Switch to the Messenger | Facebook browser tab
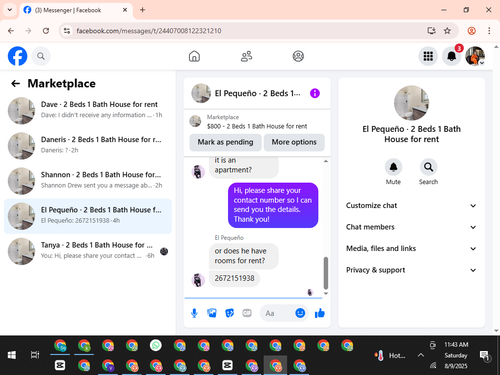Screen dimensions: 500x375 click(x=76, y=10)
